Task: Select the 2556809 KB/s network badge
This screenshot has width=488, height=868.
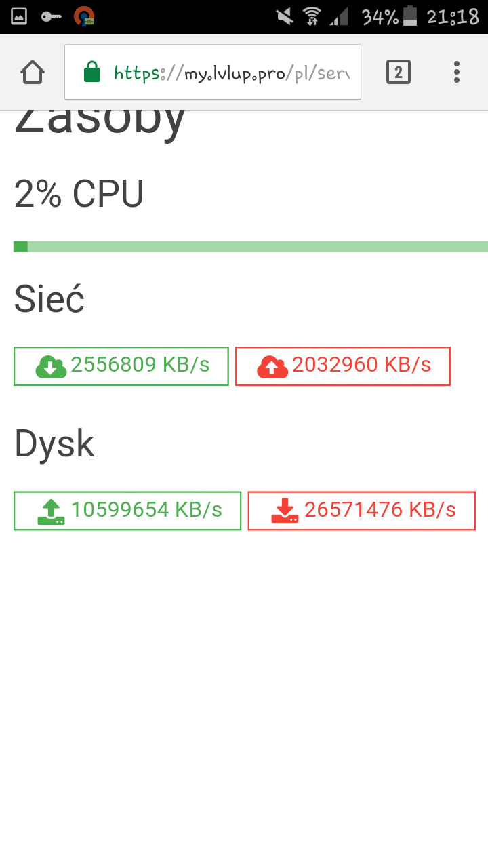Action: pos(121,366)
